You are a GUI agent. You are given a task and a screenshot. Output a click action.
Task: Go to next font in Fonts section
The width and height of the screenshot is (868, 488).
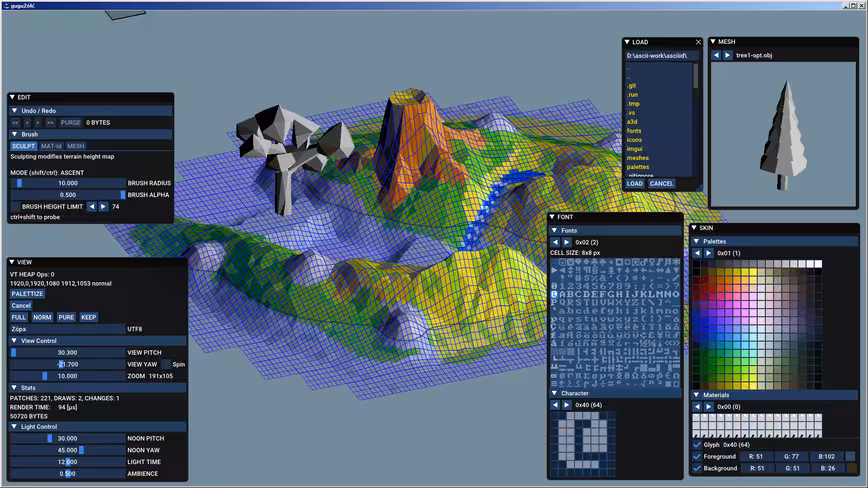(x=566, y=242)
